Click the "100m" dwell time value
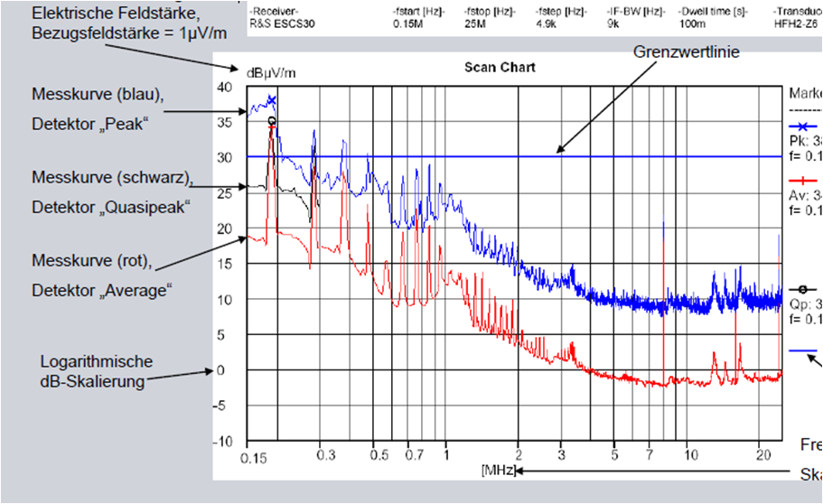The width and height of the screenshot is (823, 504). (692, 23)
